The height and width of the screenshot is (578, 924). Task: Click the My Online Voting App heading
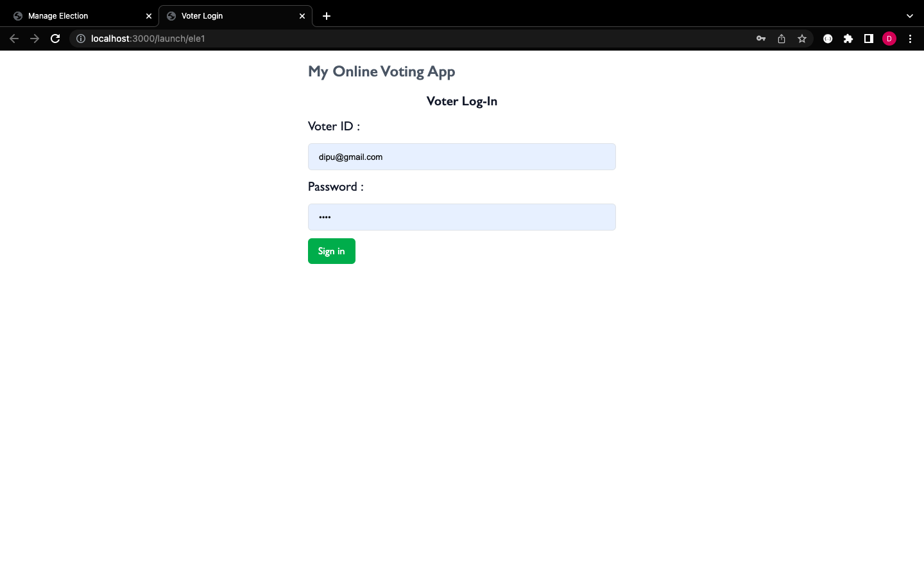(x=381, y=71)
